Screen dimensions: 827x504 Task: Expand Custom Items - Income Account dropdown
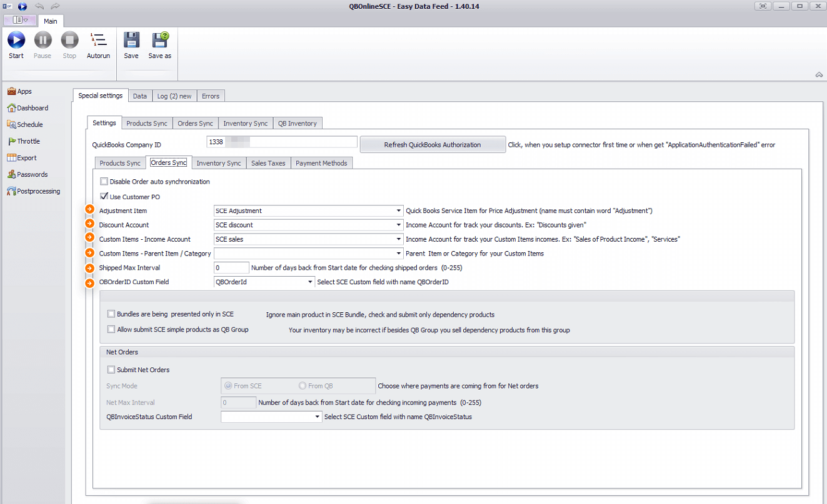coord(398,239)
